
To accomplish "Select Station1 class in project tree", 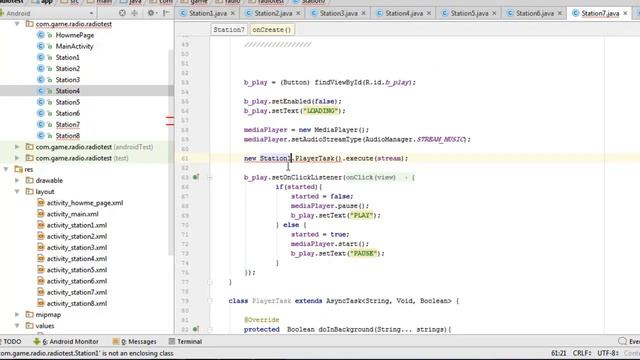I will 67,58.
